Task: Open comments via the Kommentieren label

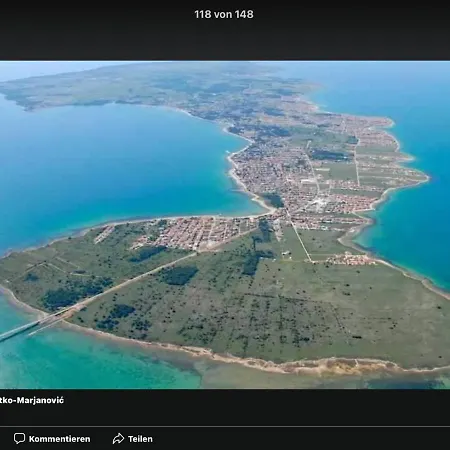Action: click(x=59, y=439)
